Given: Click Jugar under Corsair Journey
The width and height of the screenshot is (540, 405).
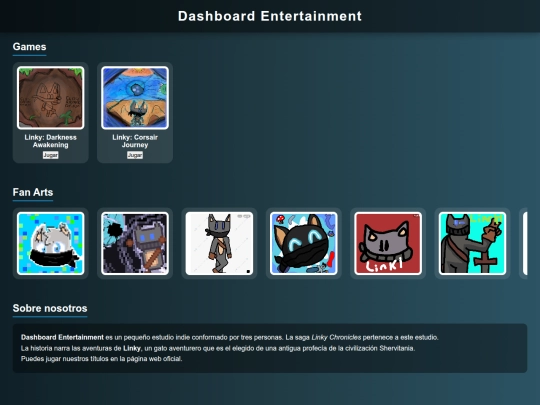Looking at the screenshot, I should pyautogui.click(x=135, y=155).
